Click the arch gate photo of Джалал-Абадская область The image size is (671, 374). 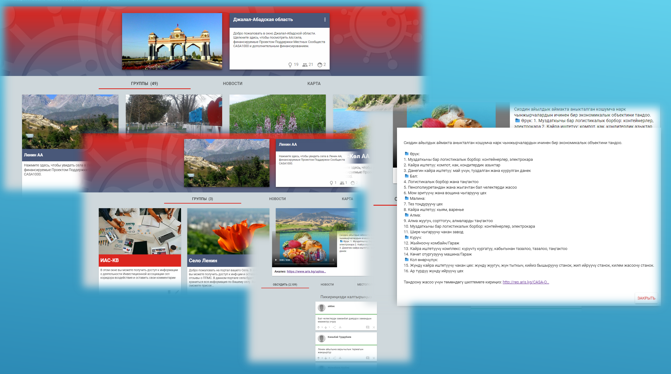point(172,42)
